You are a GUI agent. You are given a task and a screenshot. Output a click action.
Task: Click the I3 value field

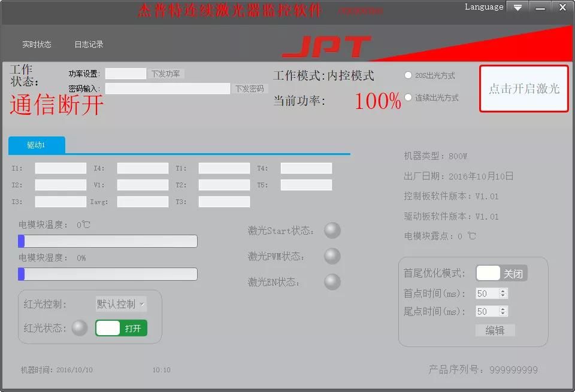pos(61,202)
